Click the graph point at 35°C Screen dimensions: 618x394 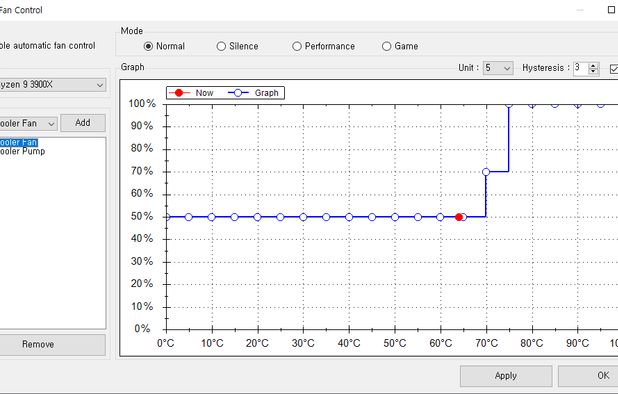pyautogui.click(x=326, y=217)
